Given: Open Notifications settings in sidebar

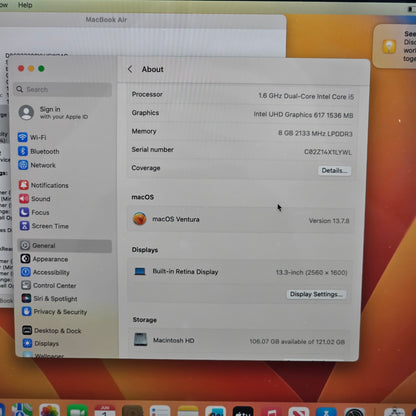Looking at the screenshot, I should 44,185.
